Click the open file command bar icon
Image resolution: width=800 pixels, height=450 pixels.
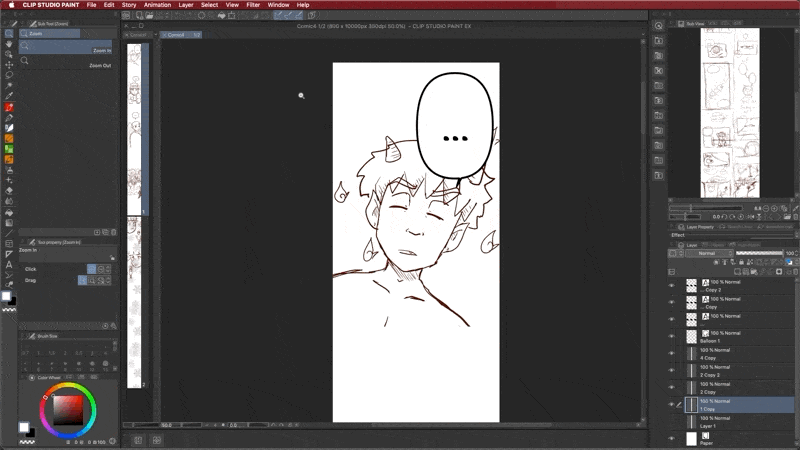pos(149,15)
